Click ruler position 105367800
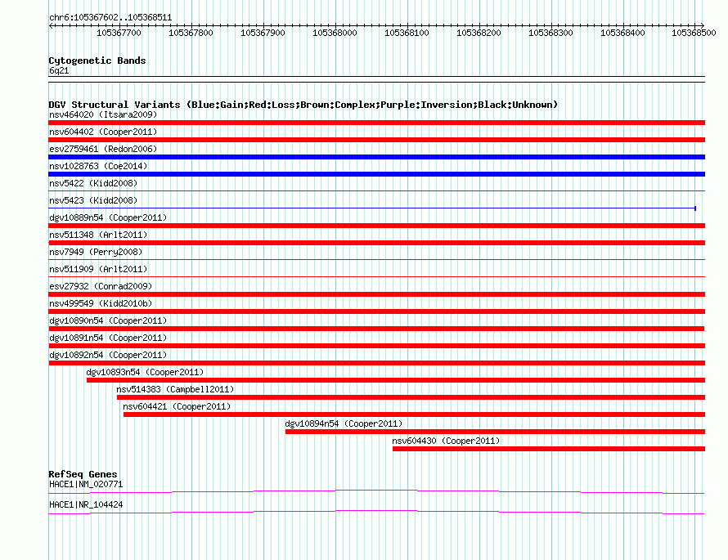This screenshot has width=728, height=560. tap(191, 33)
